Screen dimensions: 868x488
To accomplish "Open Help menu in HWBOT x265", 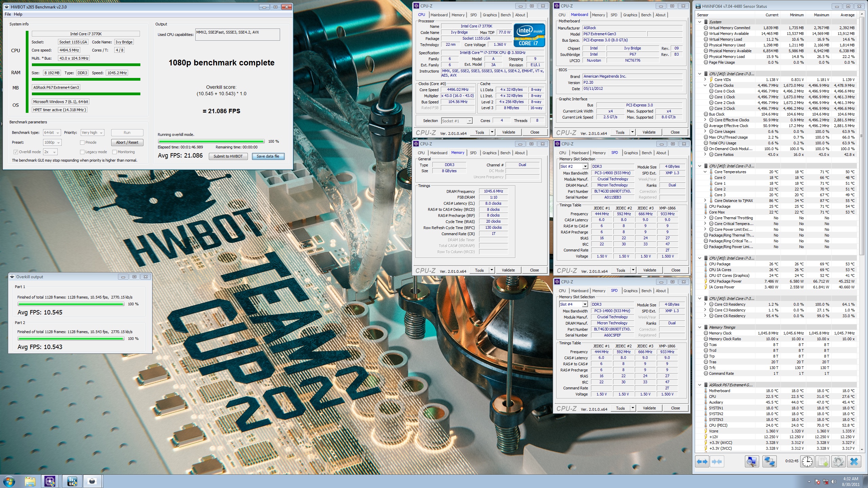I will 18,14.
